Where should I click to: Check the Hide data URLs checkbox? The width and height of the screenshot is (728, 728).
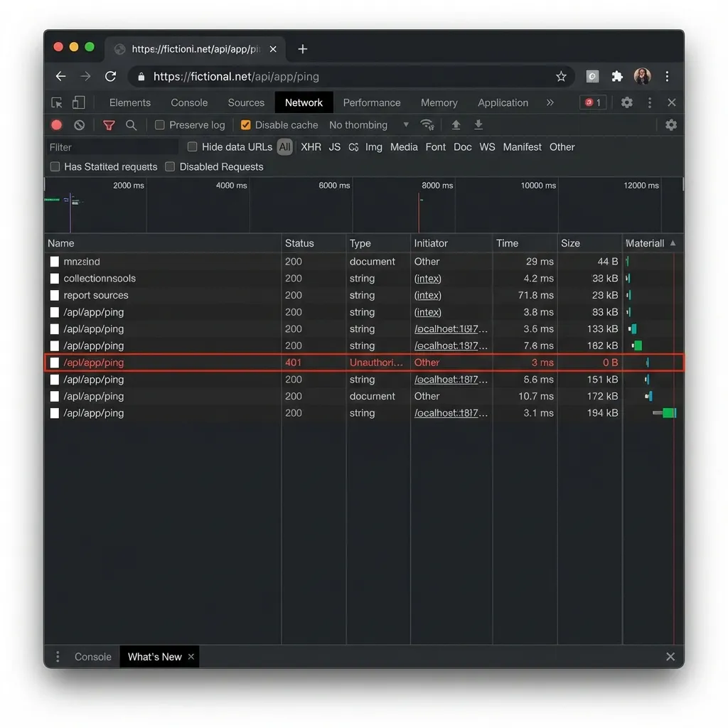point(192,147)
